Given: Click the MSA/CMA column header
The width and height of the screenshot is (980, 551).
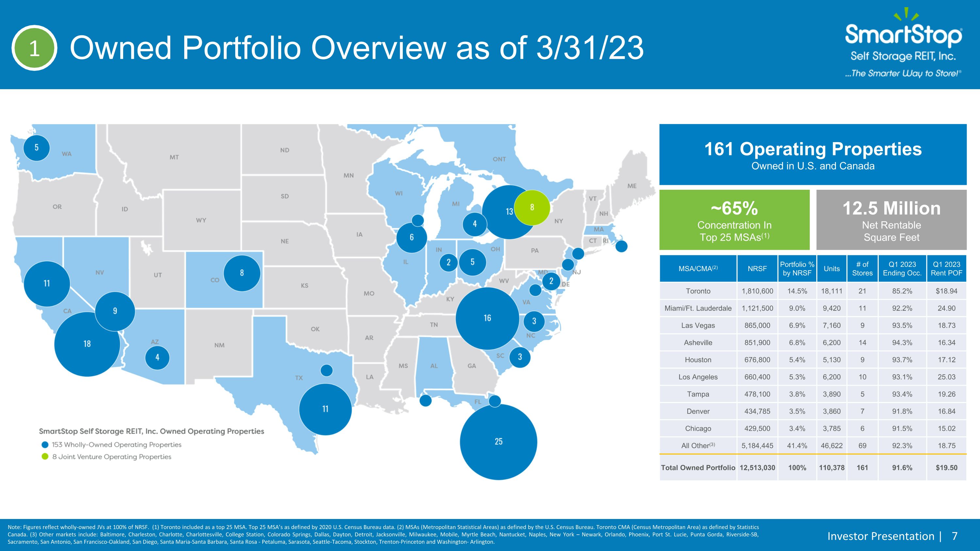Looking at the screenshot, I should click(x=698, y=268).
